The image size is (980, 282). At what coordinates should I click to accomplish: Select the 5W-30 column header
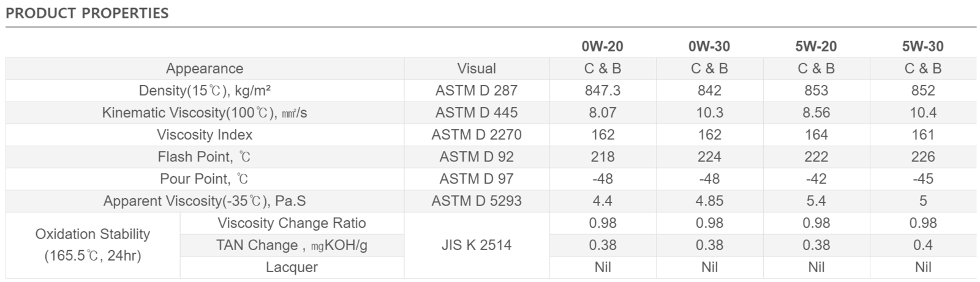pos(922,46)
